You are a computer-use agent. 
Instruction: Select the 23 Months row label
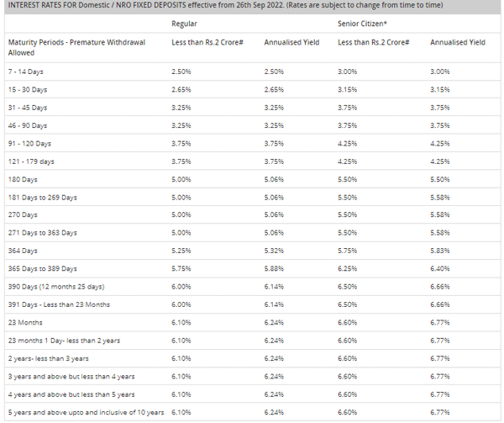pos(26,322)
